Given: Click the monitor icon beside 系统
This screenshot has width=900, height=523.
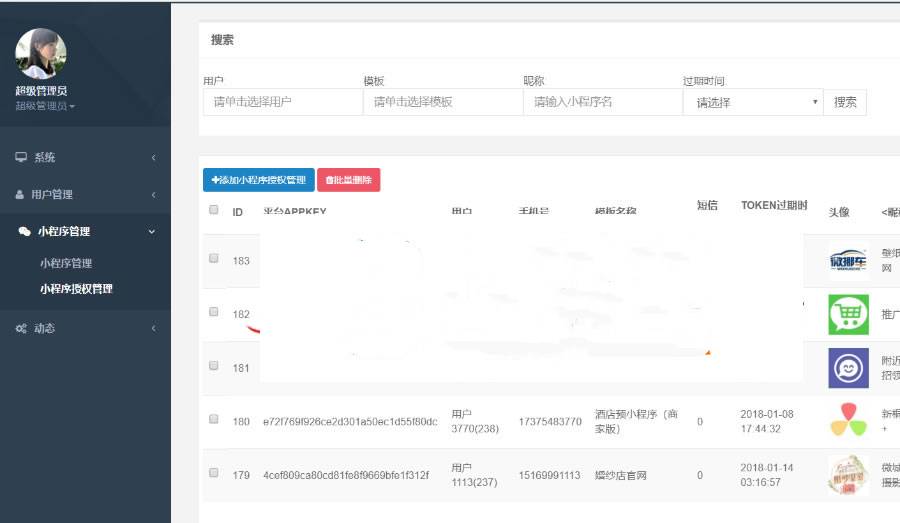Looking at the screenshot, I should pos(21,157).
